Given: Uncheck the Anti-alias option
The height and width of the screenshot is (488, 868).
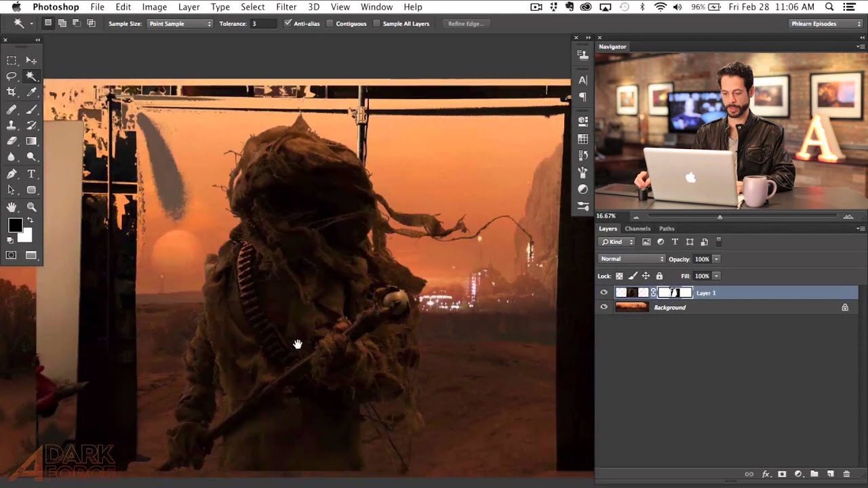Looking at the screenshot, I should (x=288, y=24).
